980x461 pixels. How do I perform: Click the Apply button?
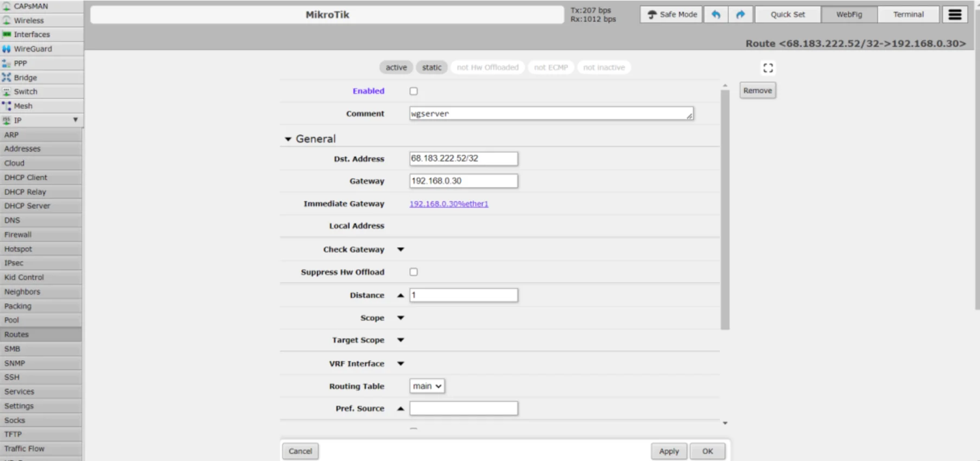668,451
